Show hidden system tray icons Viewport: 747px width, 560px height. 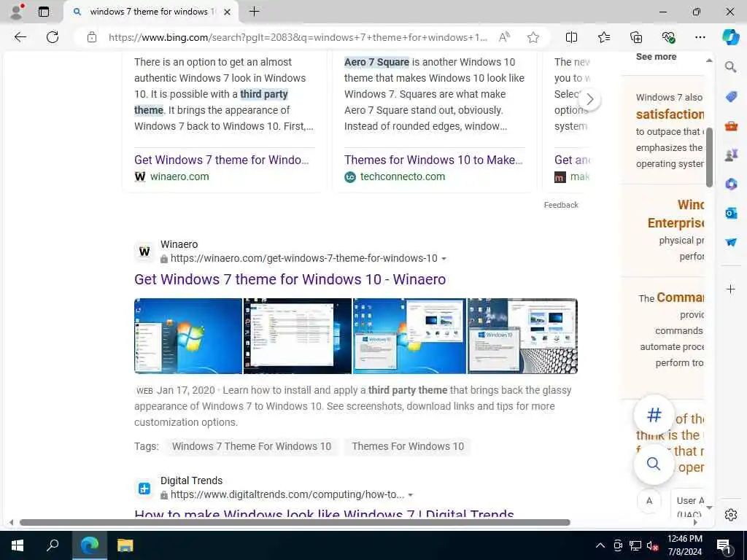[x=600, y=545]
